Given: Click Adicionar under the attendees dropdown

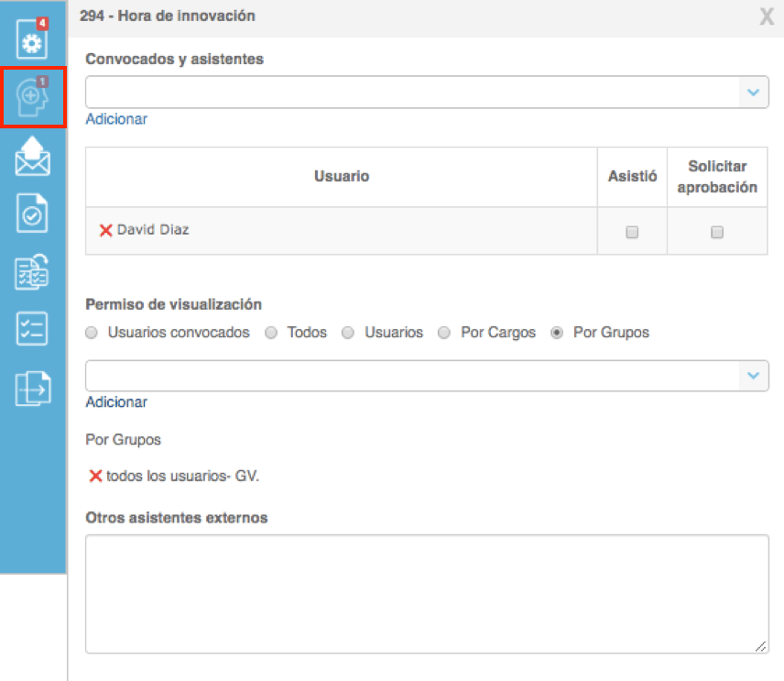Looking at the screenshot, I should [x=116, y=119].
